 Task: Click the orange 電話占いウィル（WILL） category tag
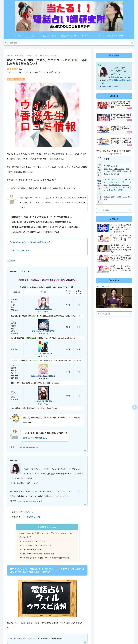point(16,79)
